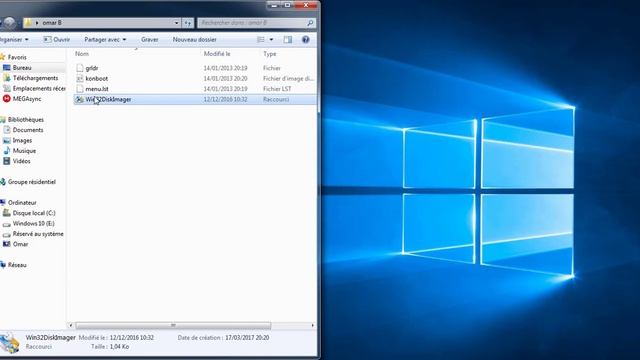Select the menu.lst file icon

[80, 89]
